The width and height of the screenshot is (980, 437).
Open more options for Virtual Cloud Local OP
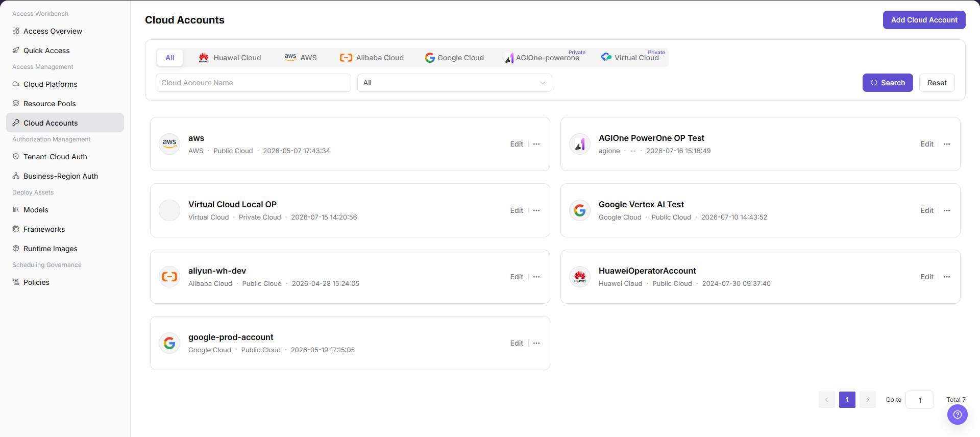coord(536,210)
